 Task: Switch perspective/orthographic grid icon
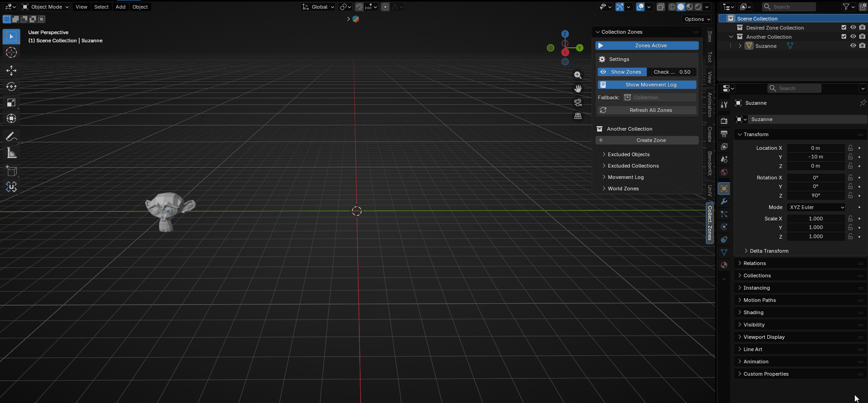[x=578, y=116]
